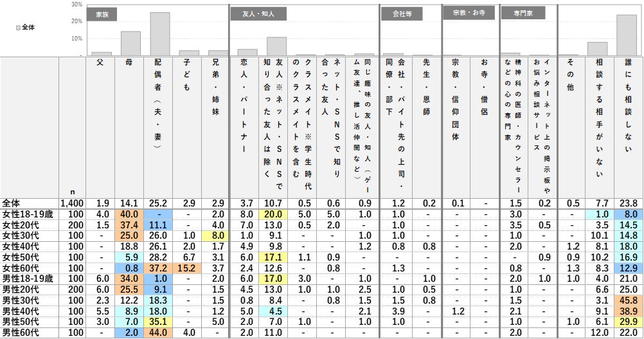644x339 pixels.
Task: Click the 女性30代 row label
Action: coord(21,236)
